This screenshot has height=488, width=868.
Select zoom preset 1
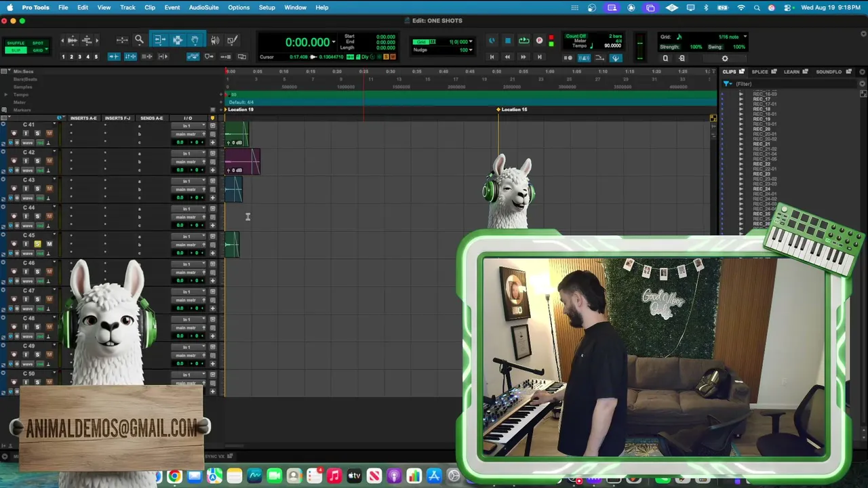click(63, 57)
